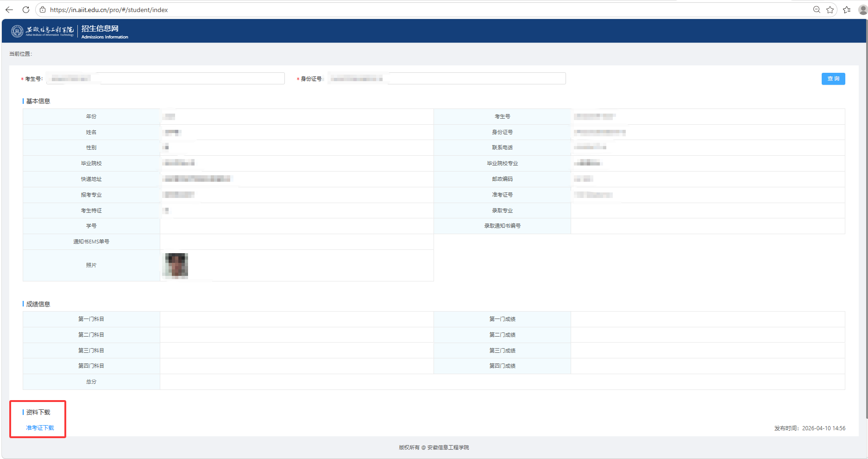Screen dimensions: 868x459
Task: Click the student photo thumbnail
Action: (x=176, y=265)
